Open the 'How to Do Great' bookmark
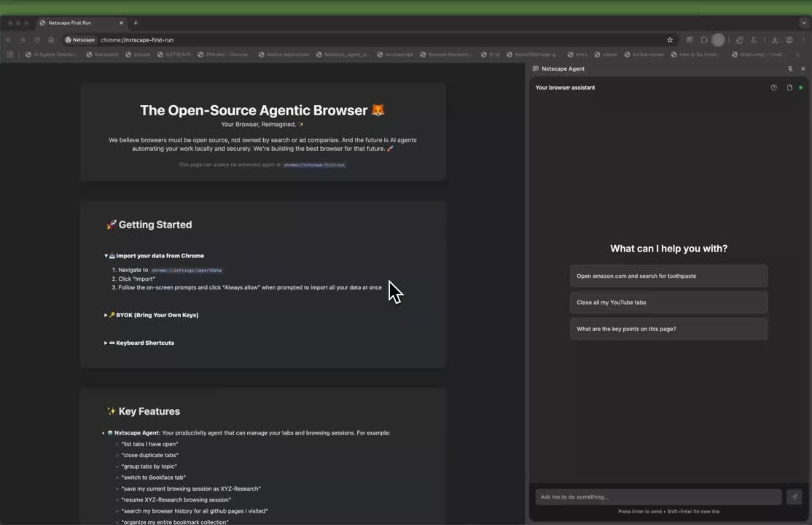The image size is (812, 525). coord(695,55)
